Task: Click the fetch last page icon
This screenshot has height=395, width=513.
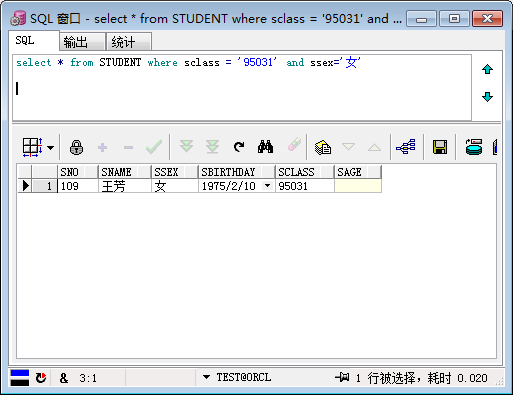Action: point(212,147)
